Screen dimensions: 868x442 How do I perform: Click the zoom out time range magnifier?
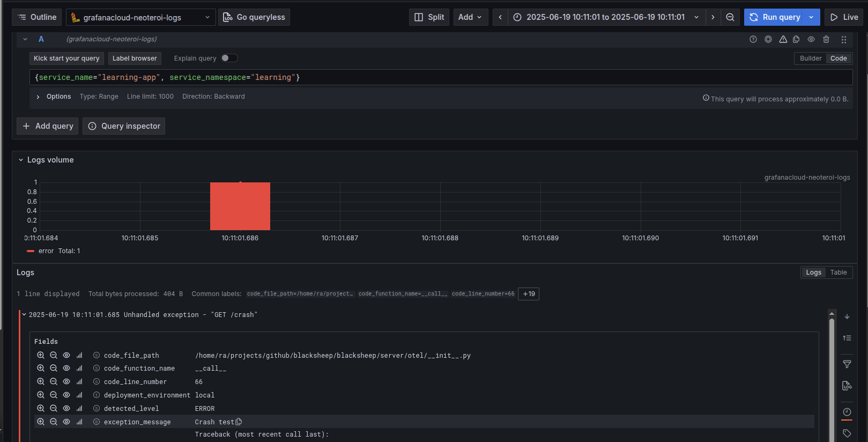tap(730, 17)
